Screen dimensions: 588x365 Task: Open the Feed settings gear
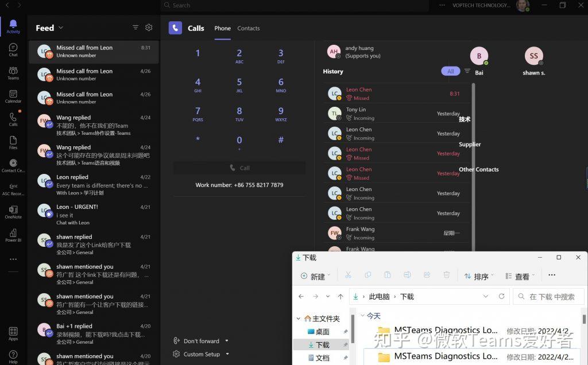[149, 28]
